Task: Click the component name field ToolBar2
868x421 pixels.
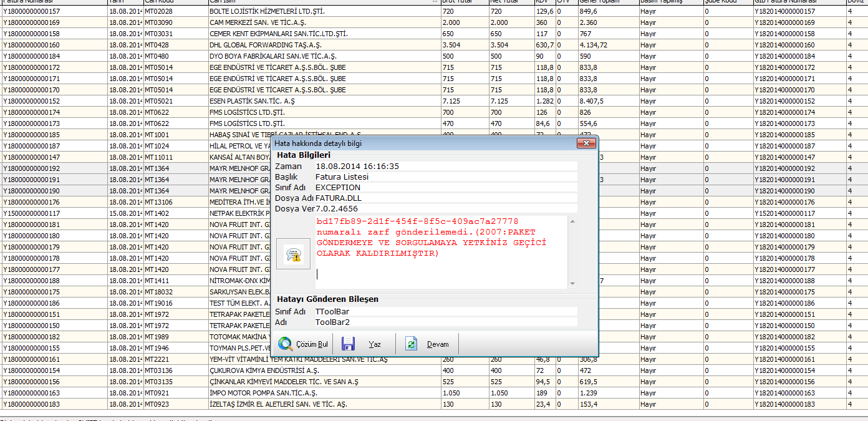Action: 332,322
